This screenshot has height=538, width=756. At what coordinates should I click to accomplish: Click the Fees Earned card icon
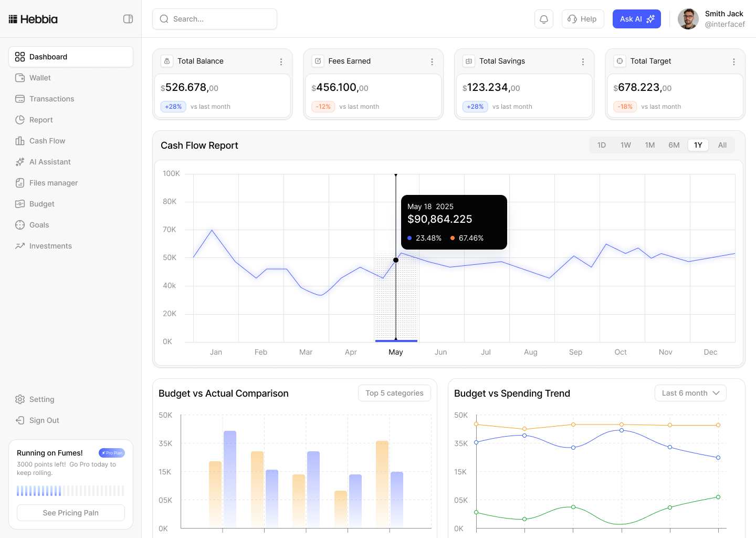(x=318, y=61)
